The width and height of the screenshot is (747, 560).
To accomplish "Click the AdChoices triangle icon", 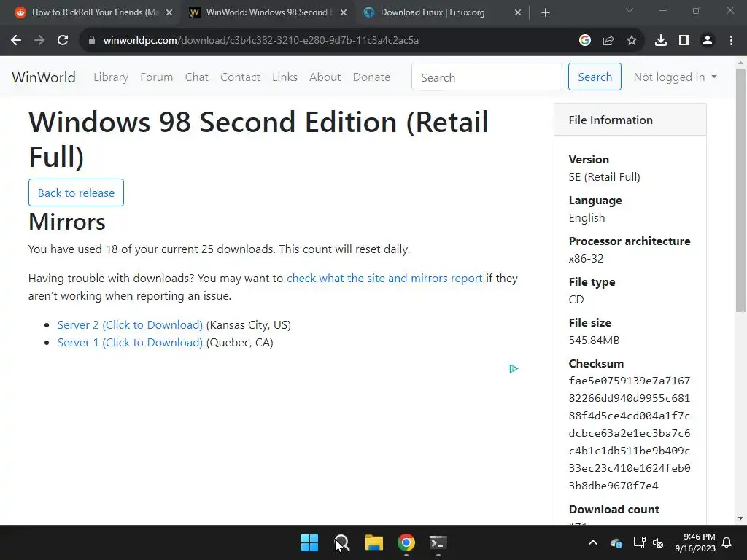I will point(513,368).
